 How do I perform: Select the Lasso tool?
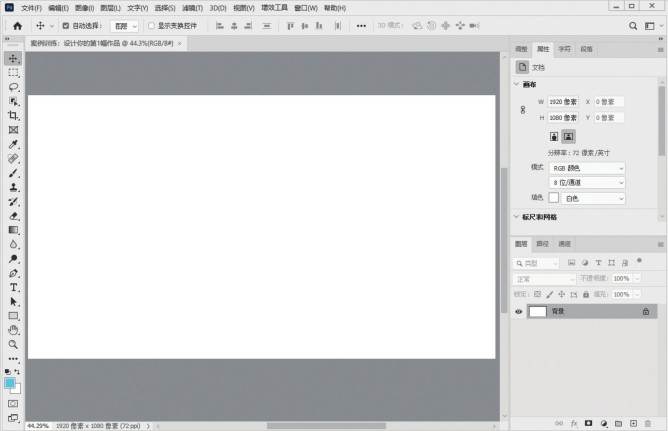click(x=13, y=87)
